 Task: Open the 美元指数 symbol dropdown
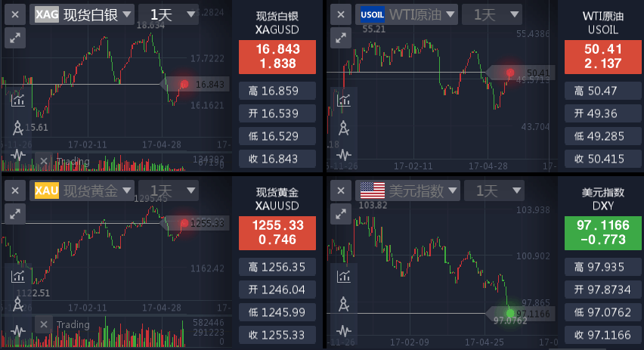pos(407,190)
